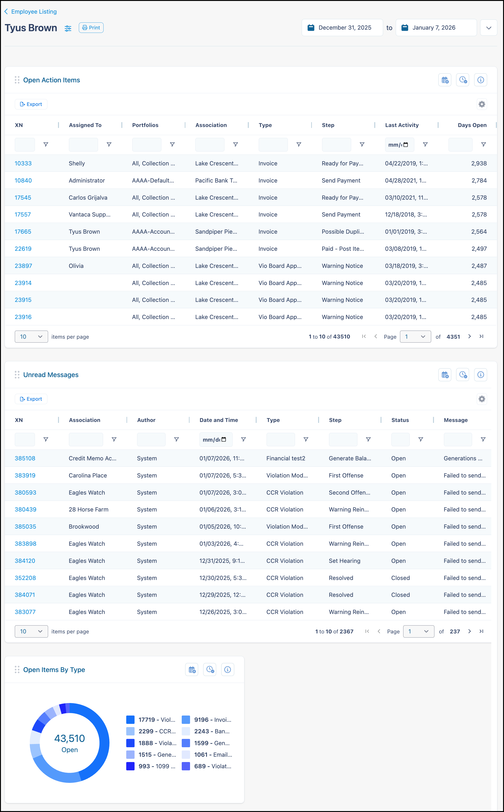This screenshot has height=812, width=504.
Task: Click clock icon in Unread Messages header
Action: (x=463, y=375)
